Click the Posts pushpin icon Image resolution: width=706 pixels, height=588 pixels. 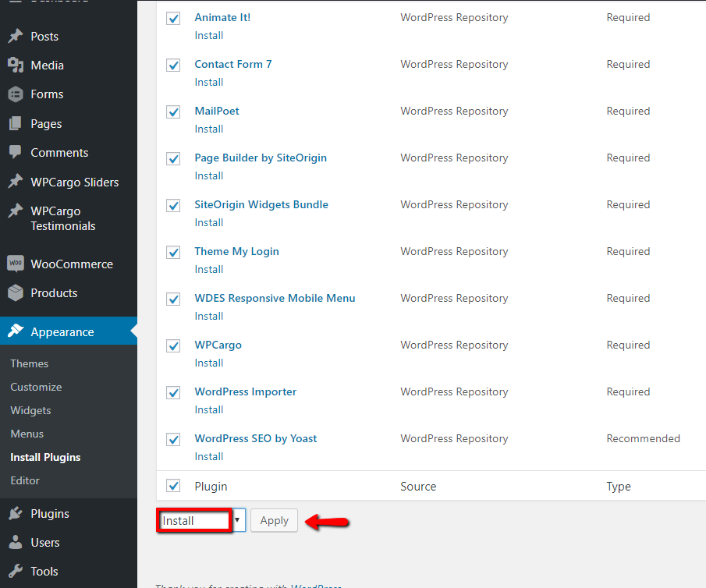pos(16,37)
